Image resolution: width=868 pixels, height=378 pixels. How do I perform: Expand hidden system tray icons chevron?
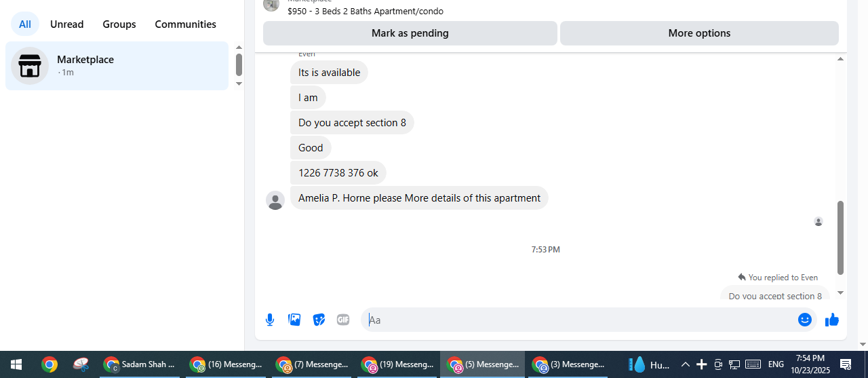tap(686, 364)
